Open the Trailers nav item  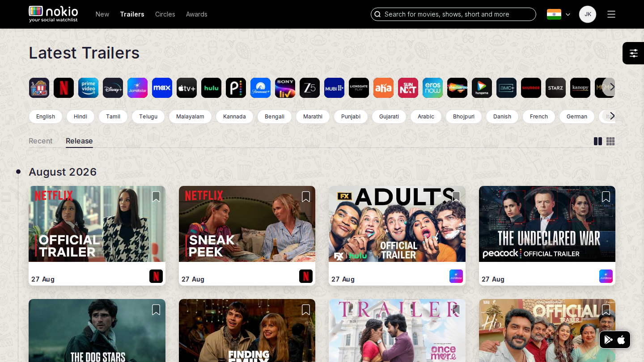132,14
